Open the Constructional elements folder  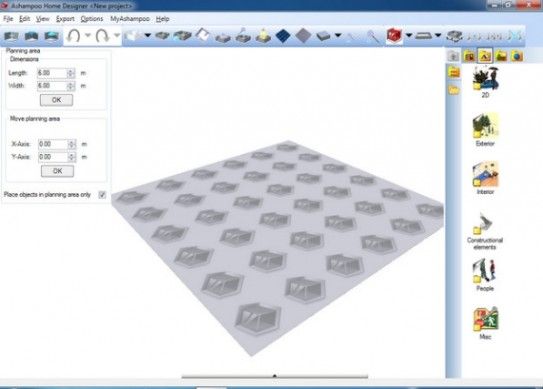485,231
